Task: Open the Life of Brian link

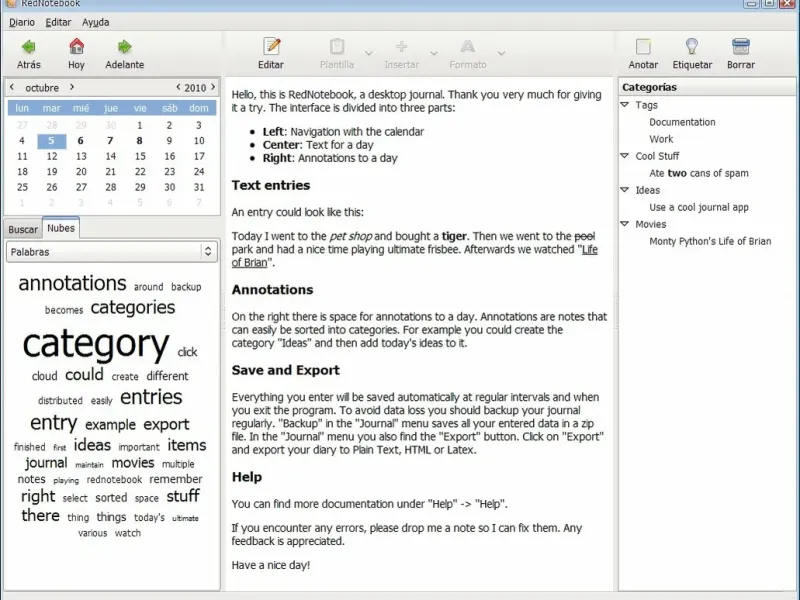Action: click(589, 249)
